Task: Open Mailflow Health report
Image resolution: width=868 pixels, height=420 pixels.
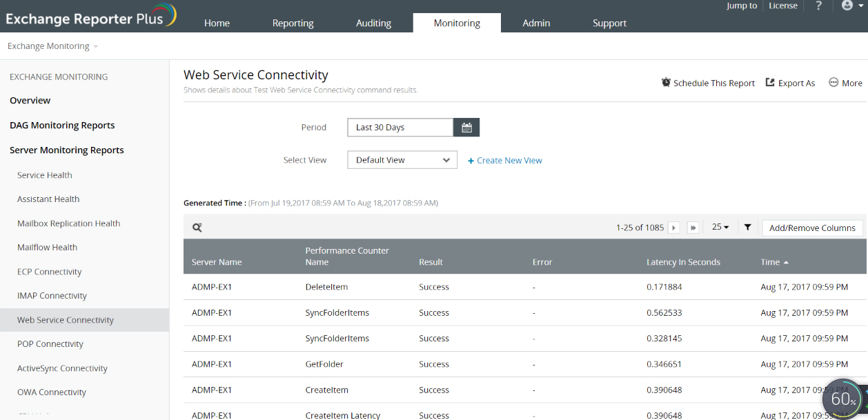Action: pos(47,247)
